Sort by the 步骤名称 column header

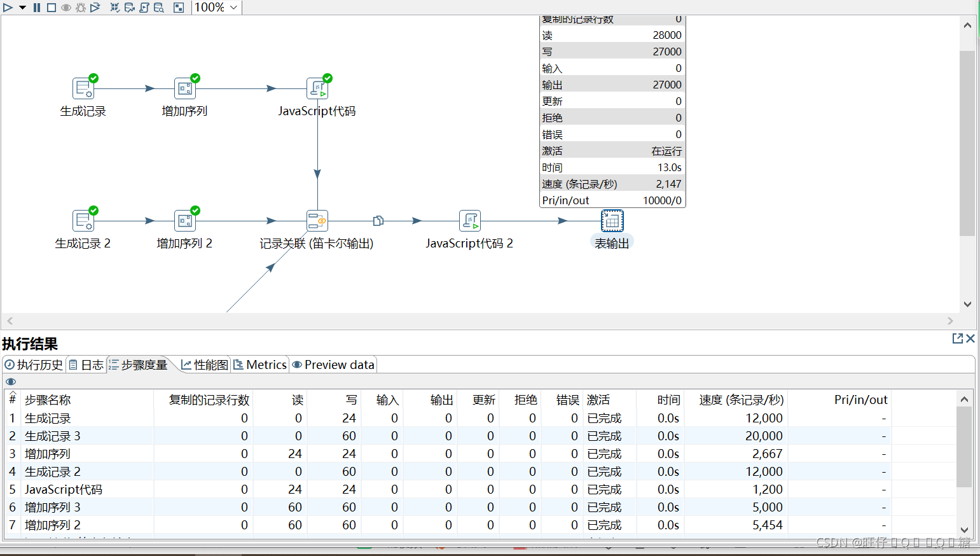(x=88, y=400)
